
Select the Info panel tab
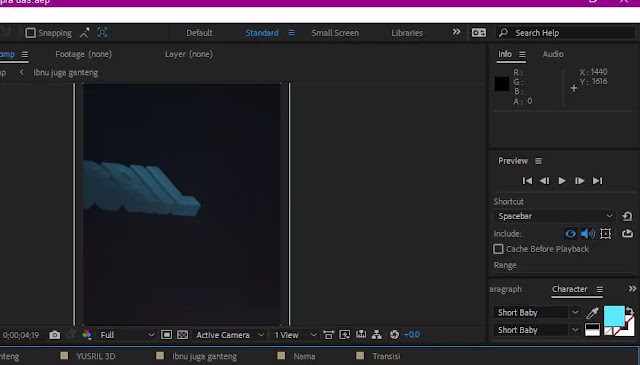pyautogui.click(x=505, y=54)
